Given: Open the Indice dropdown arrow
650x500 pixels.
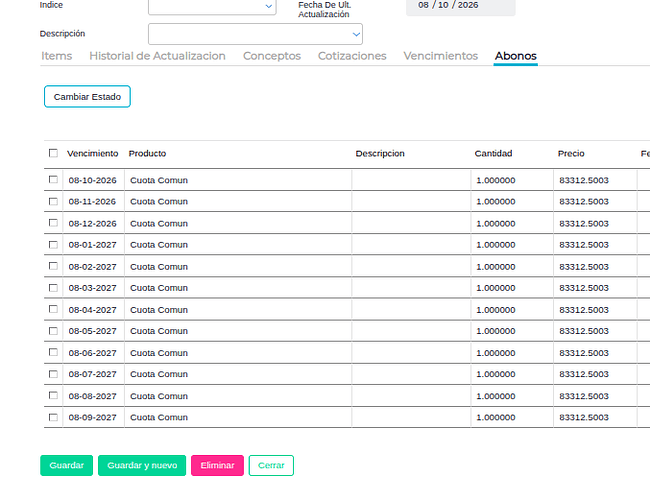Looking at the screenshot, I should [269, 6].
